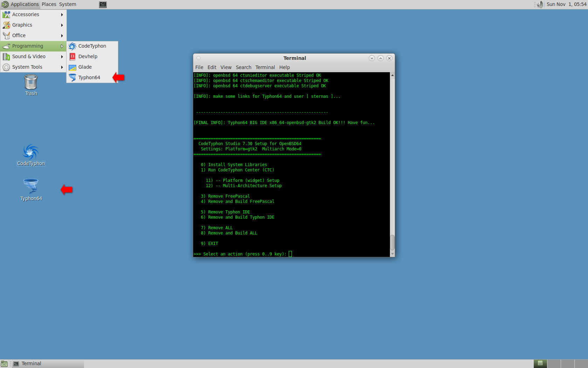The width and height of the screenshot is (588, 368).
Task: Open the Terminal Edit menu
Action: (x=212, y=67)
